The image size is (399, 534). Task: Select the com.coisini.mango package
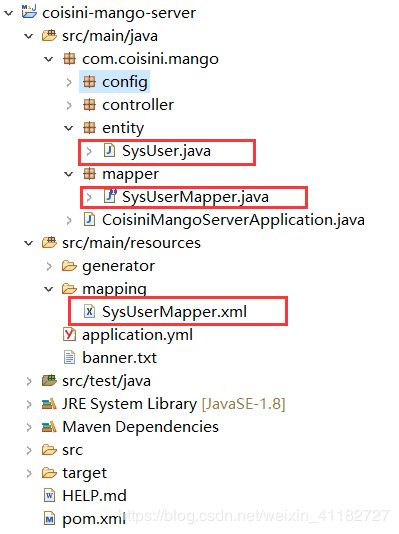pos(150,59)
